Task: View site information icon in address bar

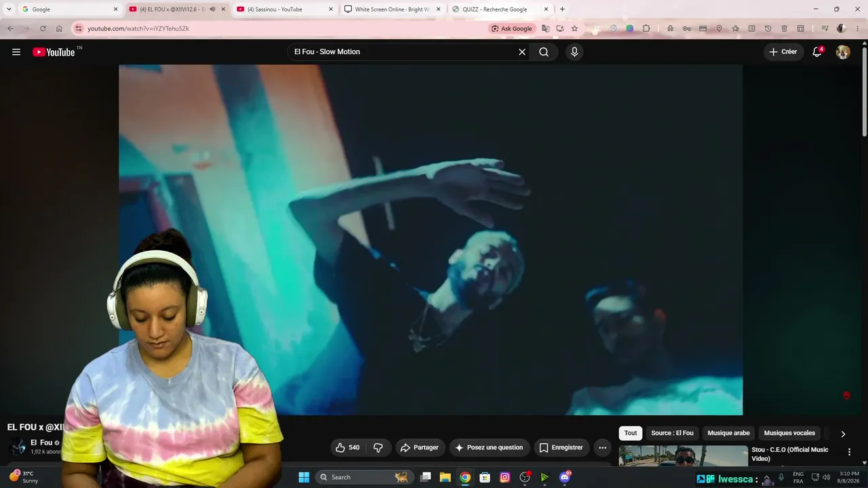Action: coord(78,28)
